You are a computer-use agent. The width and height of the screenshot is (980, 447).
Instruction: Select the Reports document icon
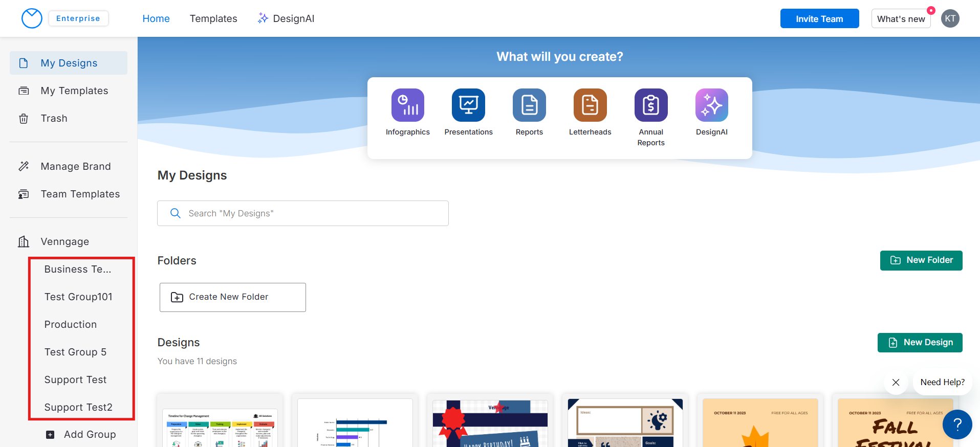click(529, 105)
